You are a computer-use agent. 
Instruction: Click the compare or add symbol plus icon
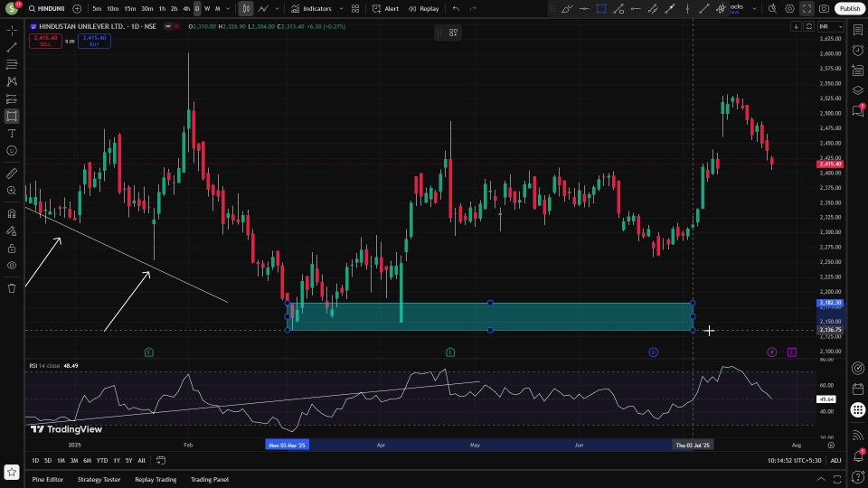click(x=77, y=9)
